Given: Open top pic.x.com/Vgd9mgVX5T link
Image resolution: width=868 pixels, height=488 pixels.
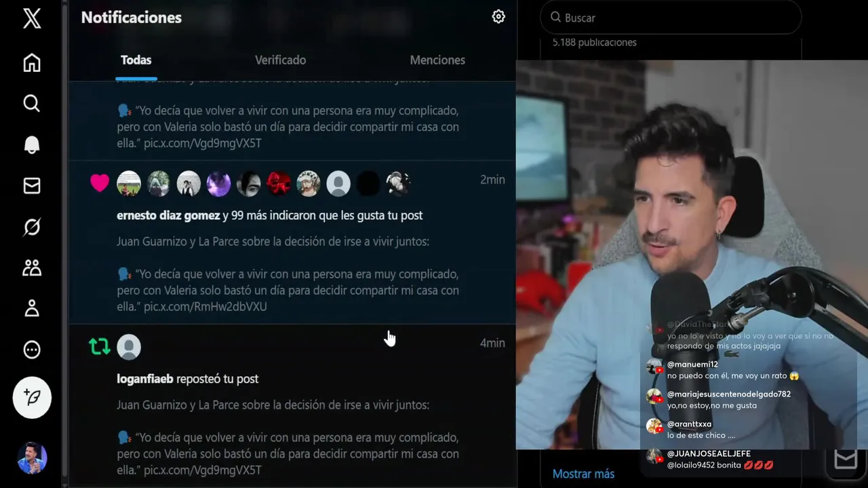Looking at the screenshot, I should click(203, 144).
